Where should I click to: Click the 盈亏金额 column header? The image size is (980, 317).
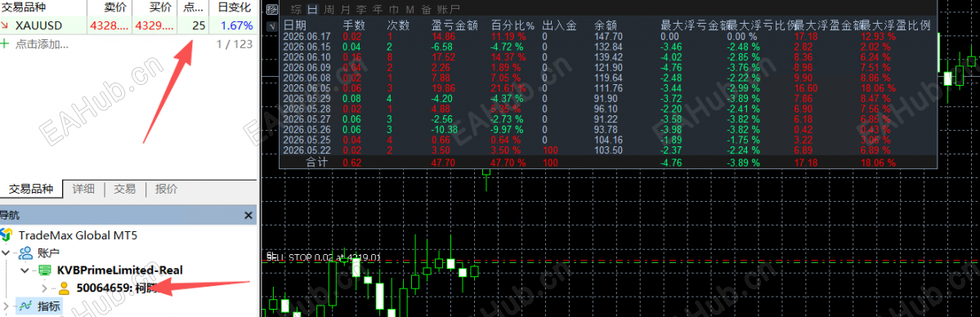[x=455, y=25]
